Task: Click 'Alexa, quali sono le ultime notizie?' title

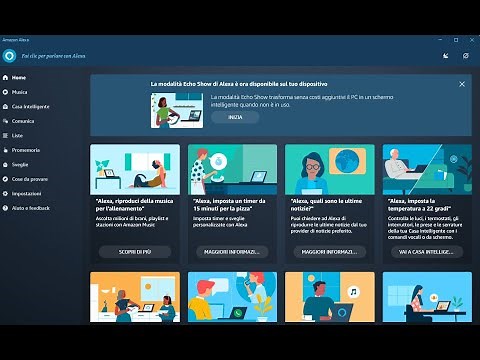Action: pyautogui.click(x=326, y=205)
